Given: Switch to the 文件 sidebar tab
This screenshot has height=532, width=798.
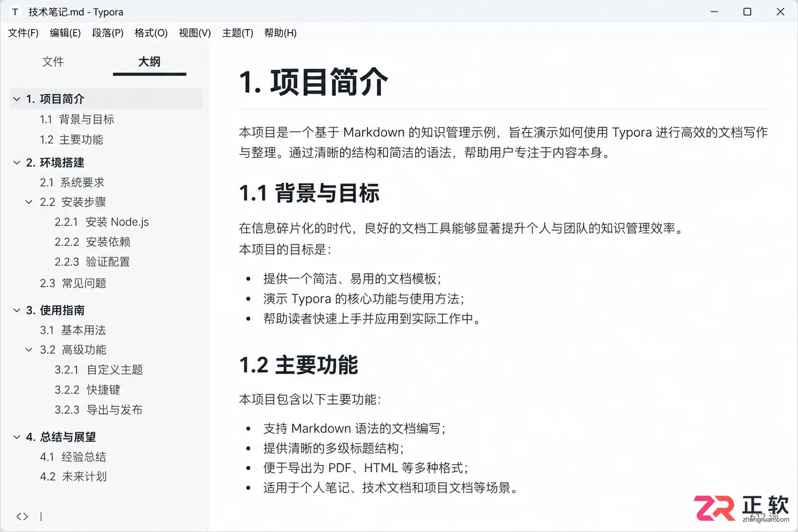Looking at the screenshot, I should (53, 62).
